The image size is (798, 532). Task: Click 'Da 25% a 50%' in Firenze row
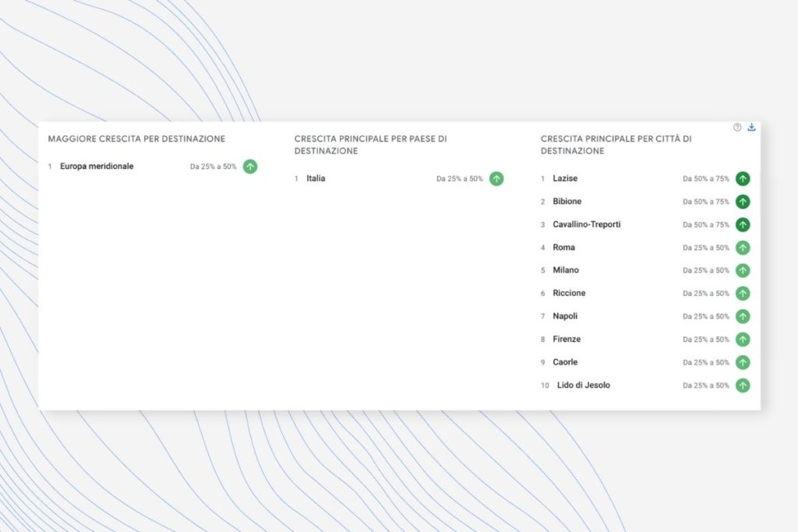point(706,340)
